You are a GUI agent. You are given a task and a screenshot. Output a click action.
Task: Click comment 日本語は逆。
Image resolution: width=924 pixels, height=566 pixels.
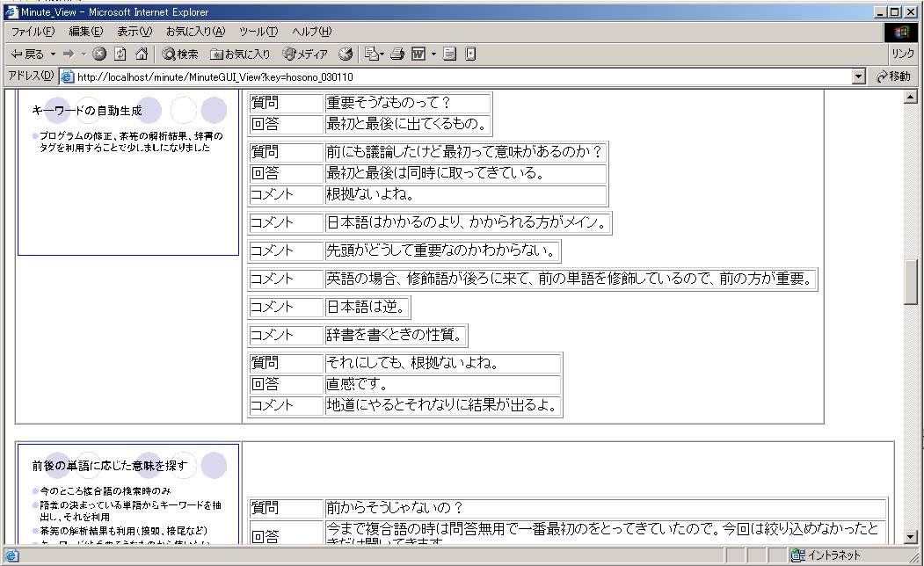366,307
